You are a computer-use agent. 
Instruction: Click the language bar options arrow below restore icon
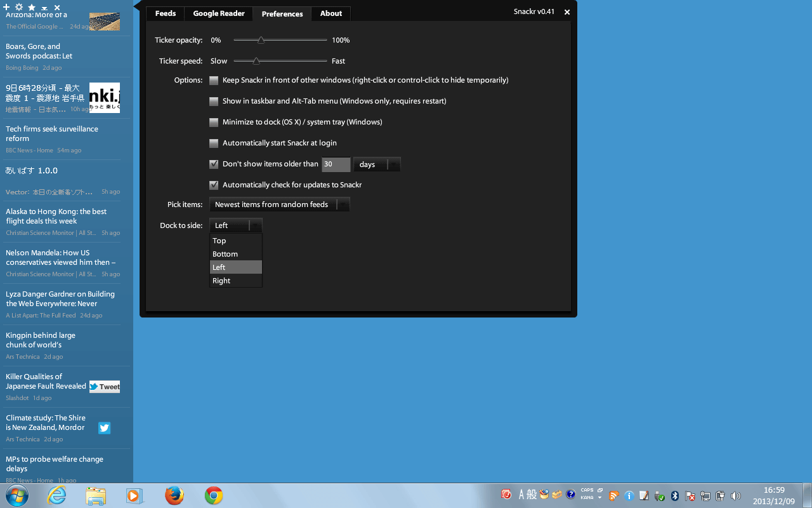[600, 498]
